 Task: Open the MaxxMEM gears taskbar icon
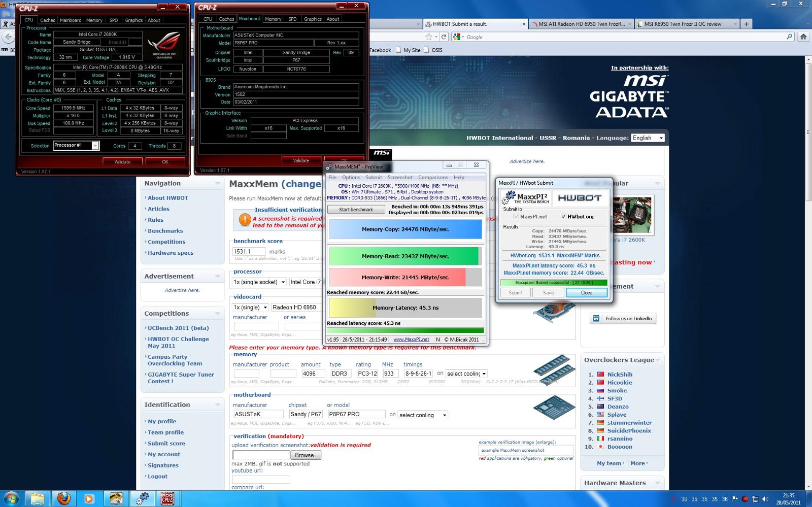pyautogui.click(x=142, y=498)
